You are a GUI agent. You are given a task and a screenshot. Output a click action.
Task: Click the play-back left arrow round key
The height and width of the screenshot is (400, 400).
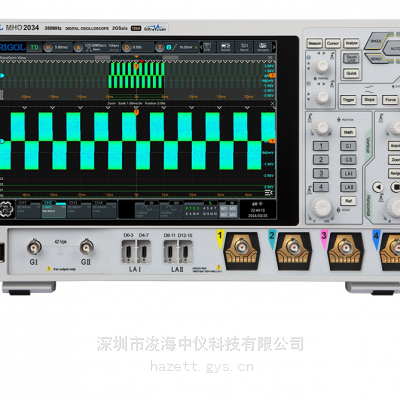378,187
